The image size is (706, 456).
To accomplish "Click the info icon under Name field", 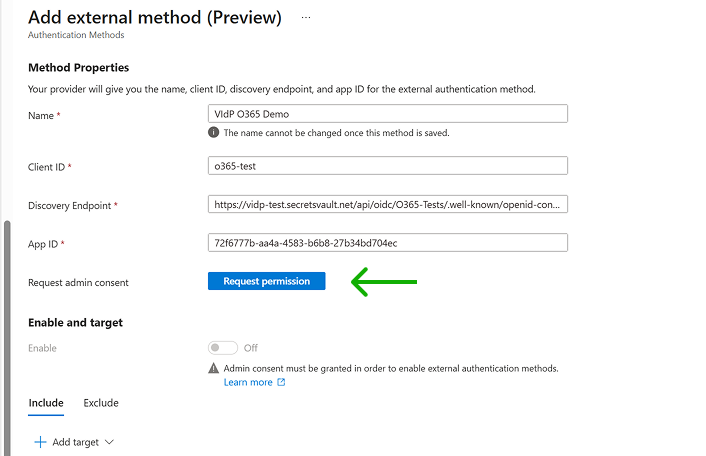I will tap(214, 133).
